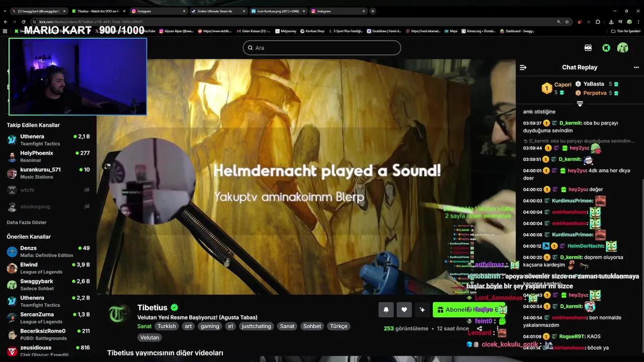
Task: Collapse the Chat Replay panel
Action: click(x=523, y=67)
